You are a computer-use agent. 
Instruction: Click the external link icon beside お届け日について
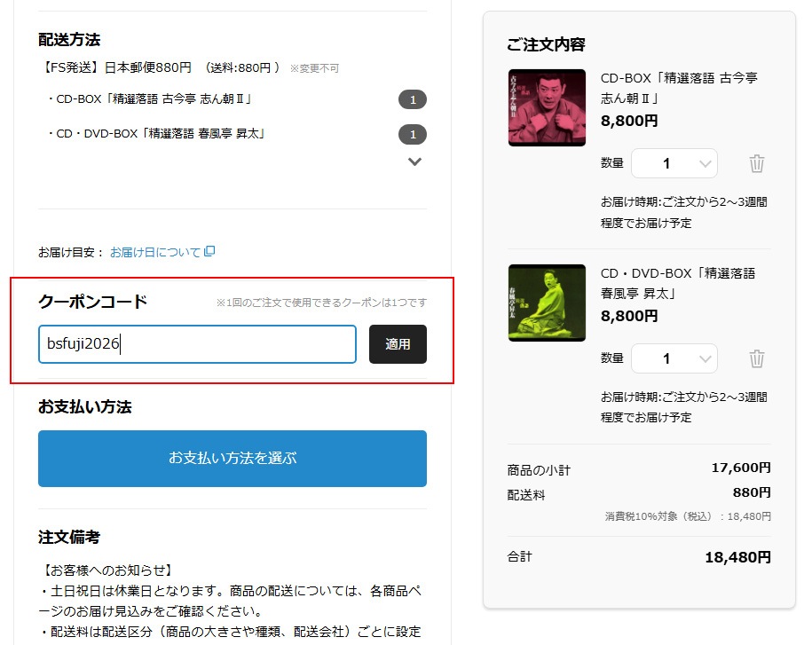click(209, 252)
